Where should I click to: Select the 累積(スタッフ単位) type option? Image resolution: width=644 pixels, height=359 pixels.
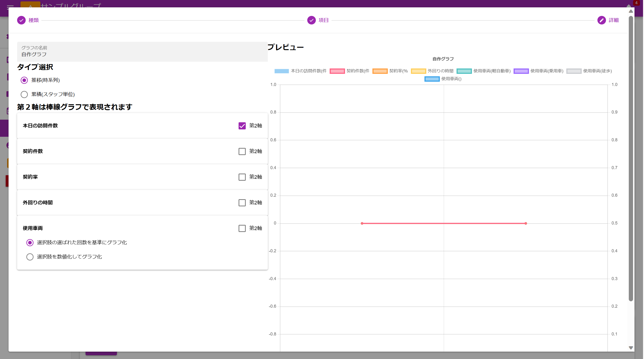tap(24, 94)
